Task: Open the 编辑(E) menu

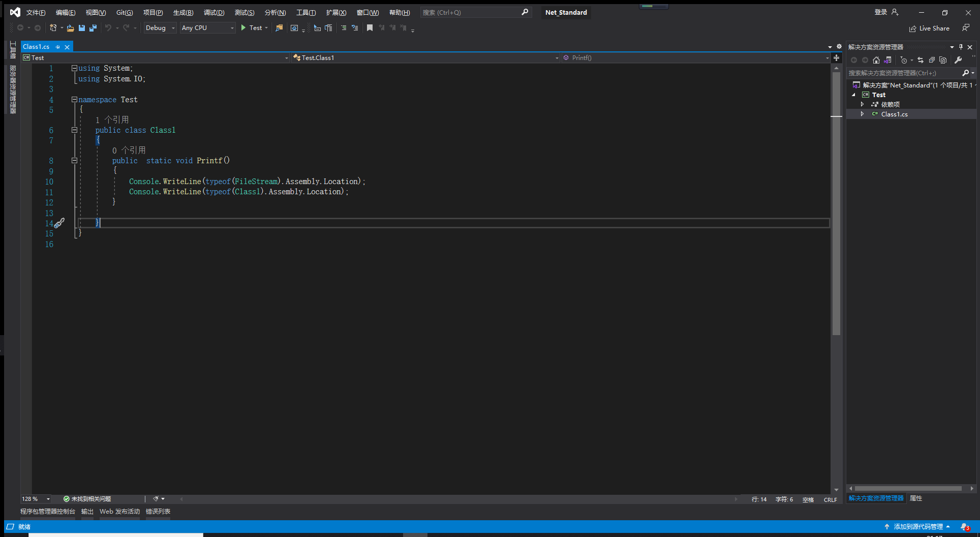Action: pyautogui.click(x=66, y=12)
